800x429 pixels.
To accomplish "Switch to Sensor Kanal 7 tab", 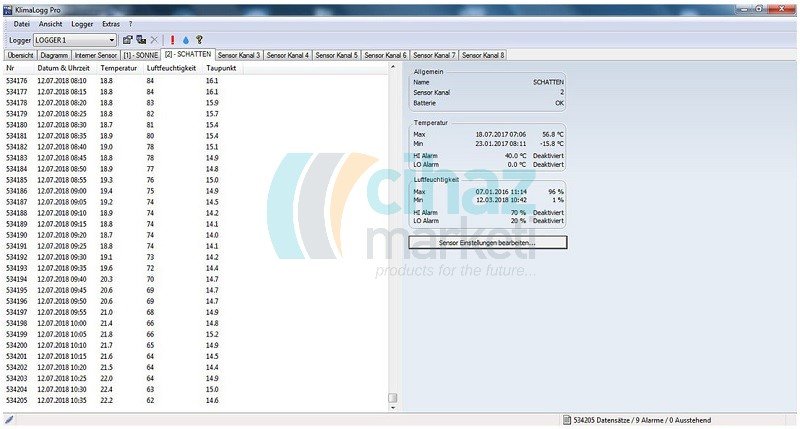I will pyautogui.click(x=434, y=55).
